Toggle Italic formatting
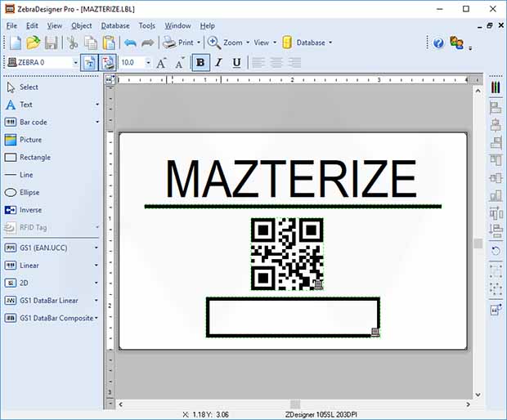 219,63
